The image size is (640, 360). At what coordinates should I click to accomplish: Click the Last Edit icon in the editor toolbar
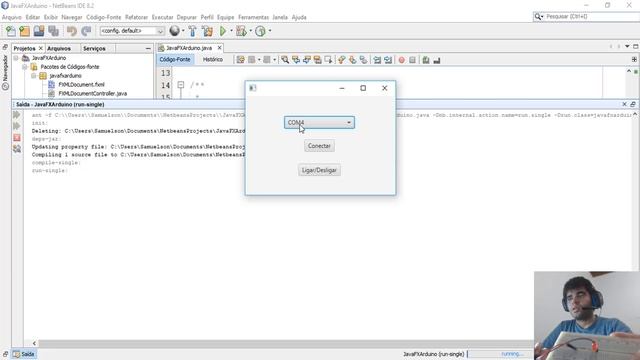click(x=240, y=60)
